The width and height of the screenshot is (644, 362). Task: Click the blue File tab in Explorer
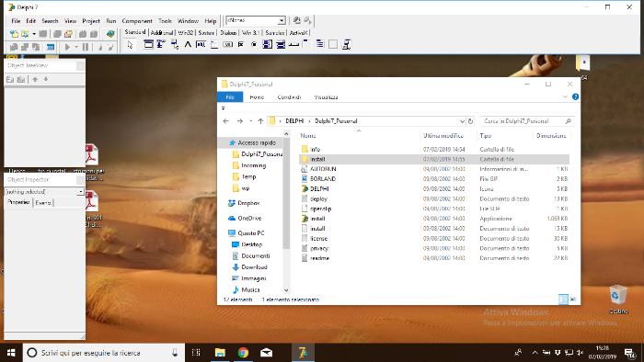[x=230, y=97]
